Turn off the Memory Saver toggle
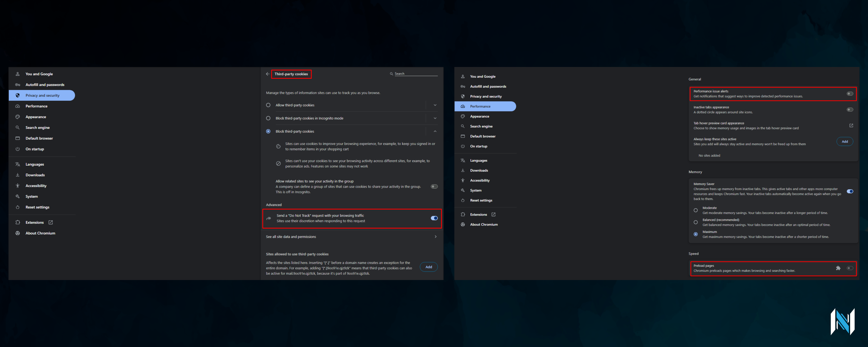Screen dimensions: 868x347 pyautogui.click(x=850, y=191)
